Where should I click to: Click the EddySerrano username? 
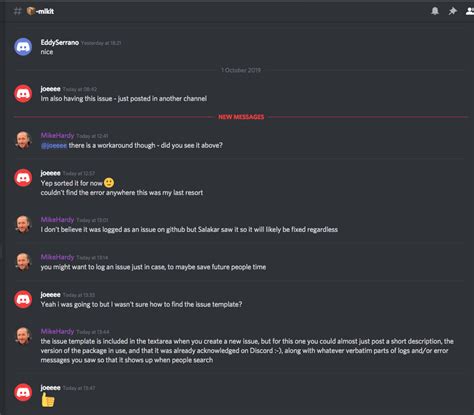pyautogui.click(x=60, y=42)
